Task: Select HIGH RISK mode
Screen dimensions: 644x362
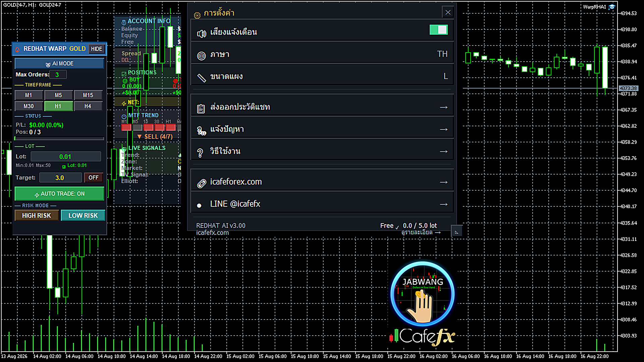Action: (x=37, y=216)
